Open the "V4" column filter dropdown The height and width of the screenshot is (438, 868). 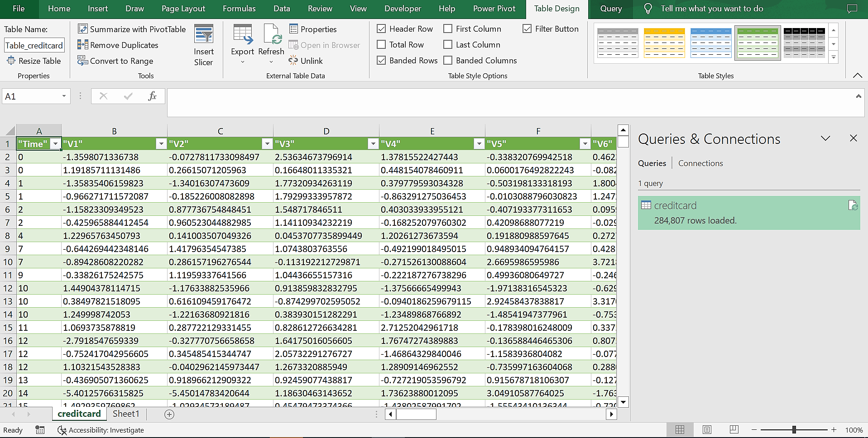click(479, 143)
